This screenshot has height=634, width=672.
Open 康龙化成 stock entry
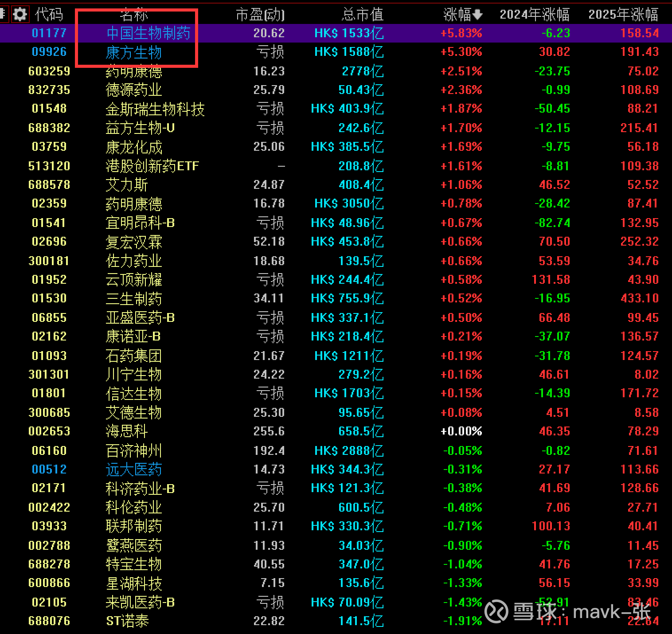(134, 147)
